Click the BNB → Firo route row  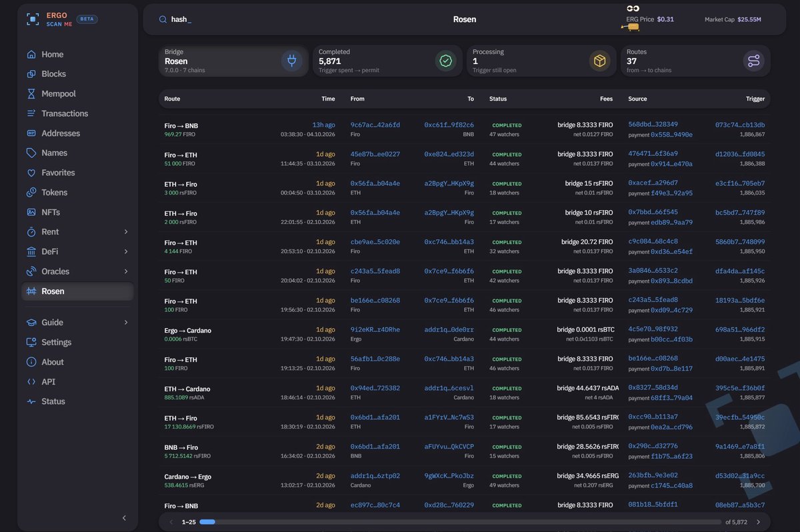pyautogui.click(x=464, y=451)
